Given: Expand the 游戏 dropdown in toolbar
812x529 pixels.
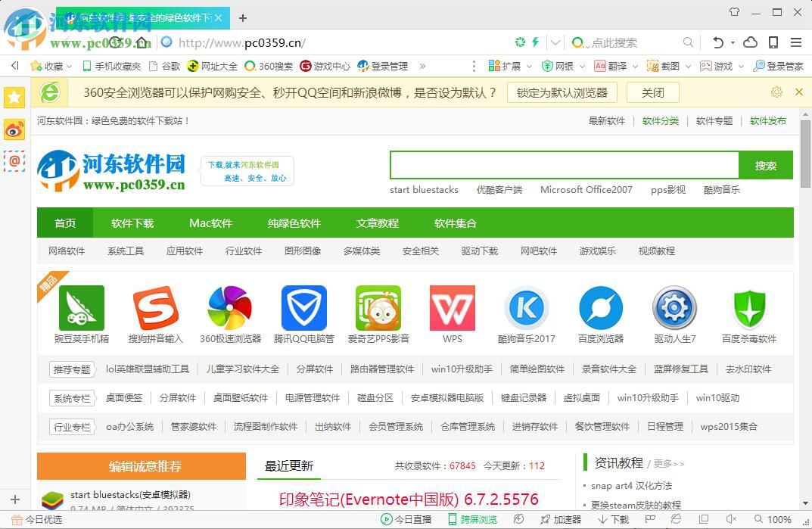Looking at the screenshot, I should coord(740,67).
